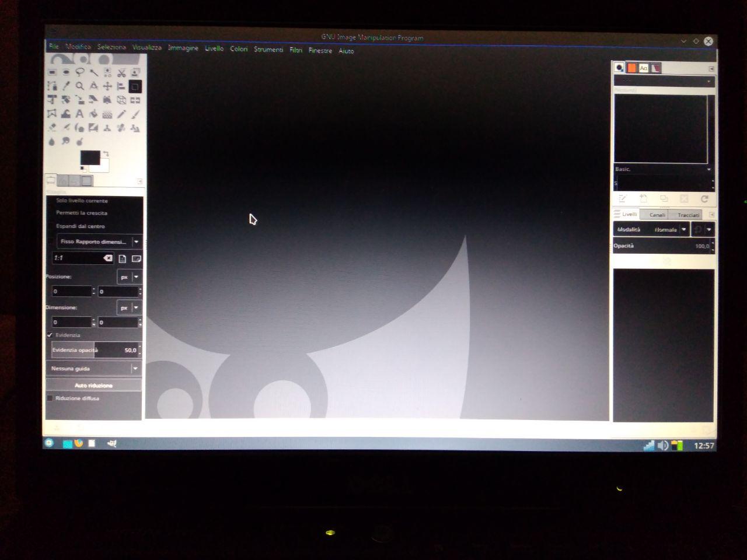Click refresh brushes icon
Viewport: 747px width, 560px height.
click(704, 199)
